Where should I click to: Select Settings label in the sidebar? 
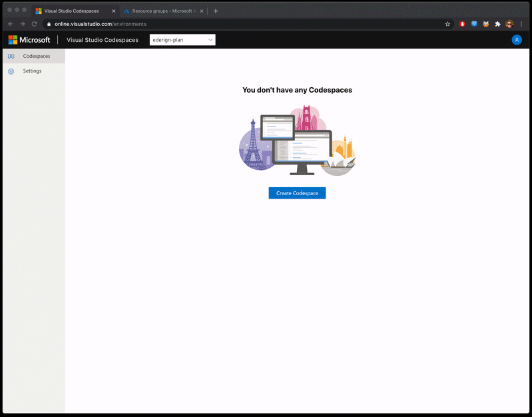[32, 71]
